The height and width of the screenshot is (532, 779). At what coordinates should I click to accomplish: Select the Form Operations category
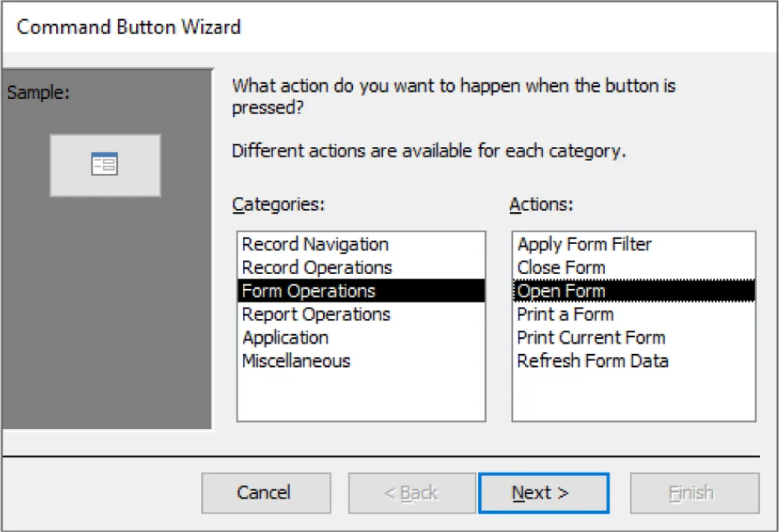[308, 291]
